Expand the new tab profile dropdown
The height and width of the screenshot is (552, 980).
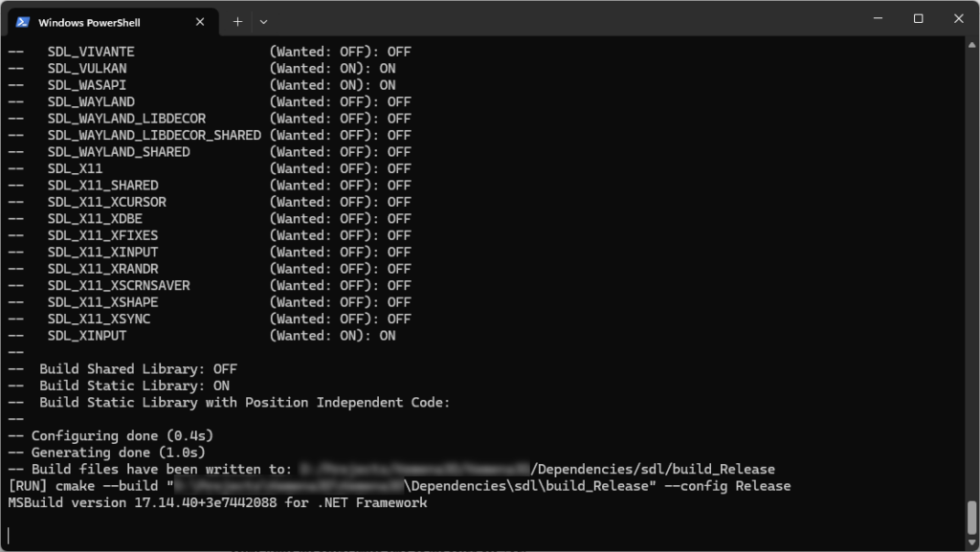(263, 22)
